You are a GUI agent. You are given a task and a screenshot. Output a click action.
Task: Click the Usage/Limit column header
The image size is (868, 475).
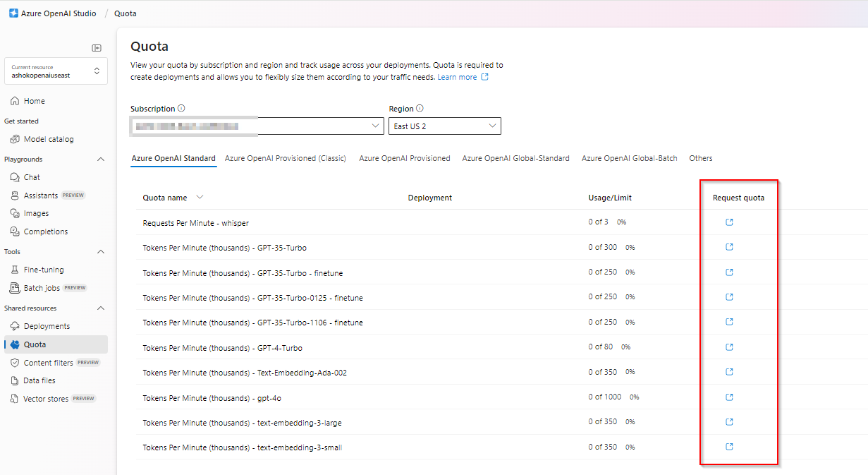coord(610,198)
